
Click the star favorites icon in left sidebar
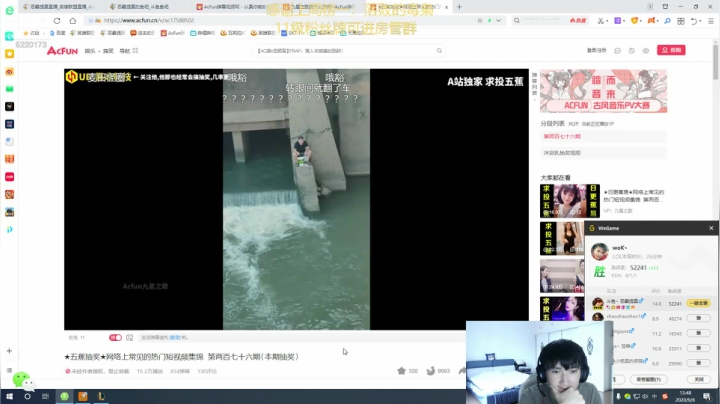tap(9, 54)
